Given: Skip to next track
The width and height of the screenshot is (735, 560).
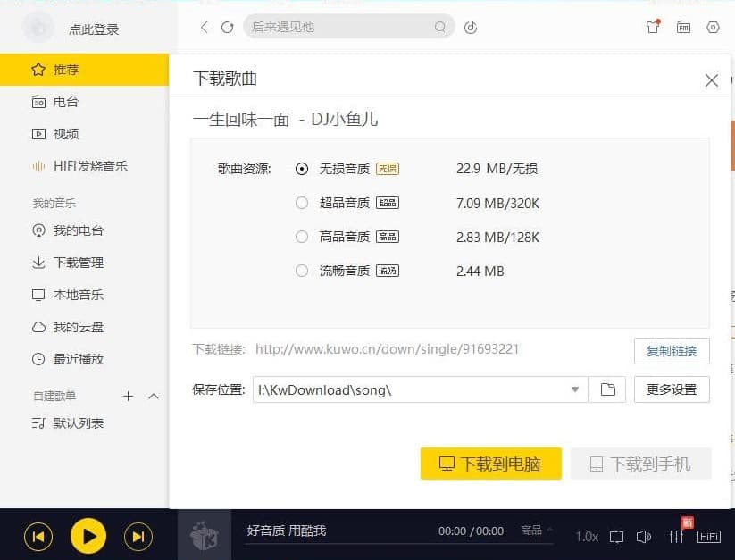Looking at the screenshot, I should point(138,536).
